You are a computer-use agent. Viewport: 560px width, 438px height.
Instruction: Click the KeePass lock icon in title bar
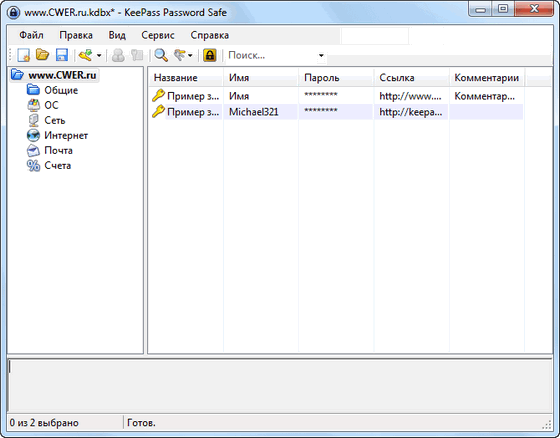tap(13, 13)
